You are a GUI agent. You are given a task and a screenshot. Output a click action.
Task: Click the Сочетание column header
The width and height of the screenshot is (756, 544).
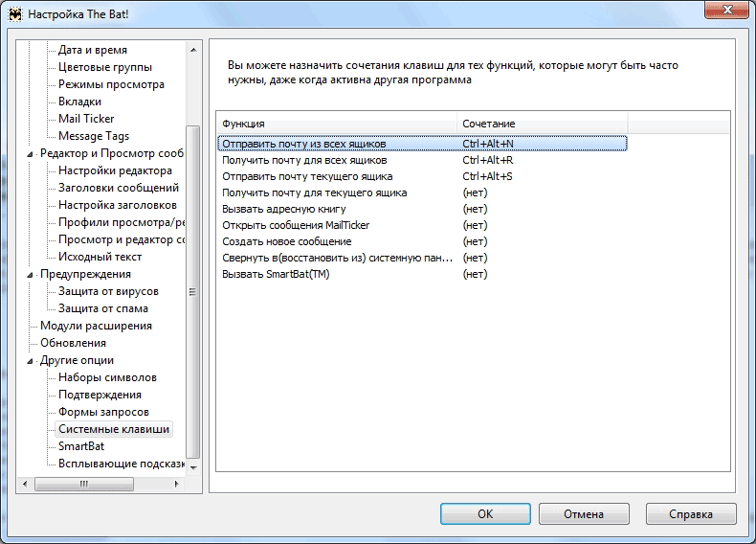coord(543,124)
